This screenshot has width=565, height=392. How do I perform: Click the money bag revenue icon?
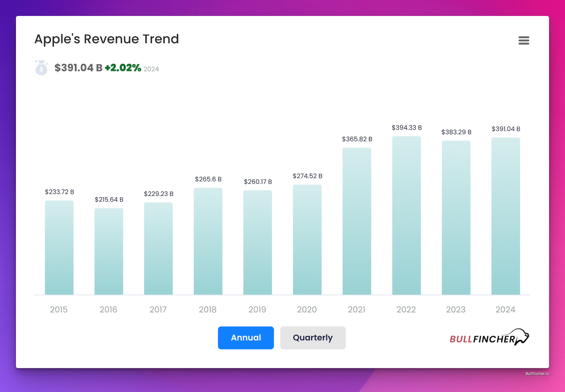[x=41, y=68]
